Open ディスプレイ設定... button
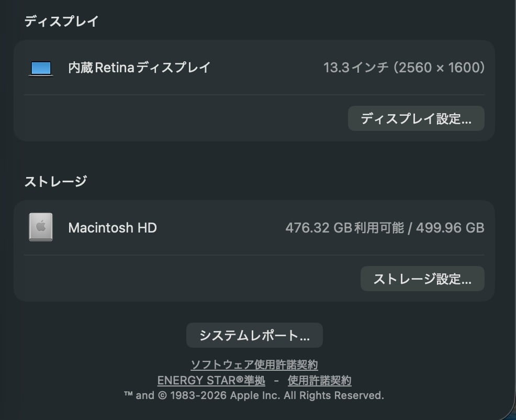Viewport: 516px width, 420px height. tap(416, 119)
